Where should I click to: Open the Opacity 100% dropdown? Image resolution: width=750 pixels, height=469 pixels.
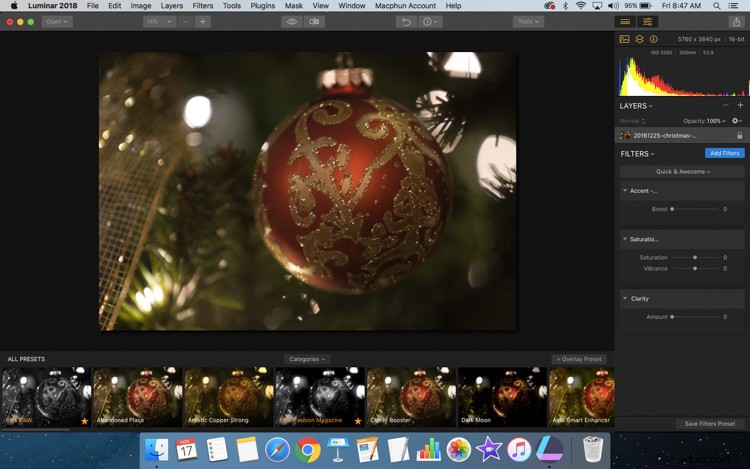click(705, 121)
